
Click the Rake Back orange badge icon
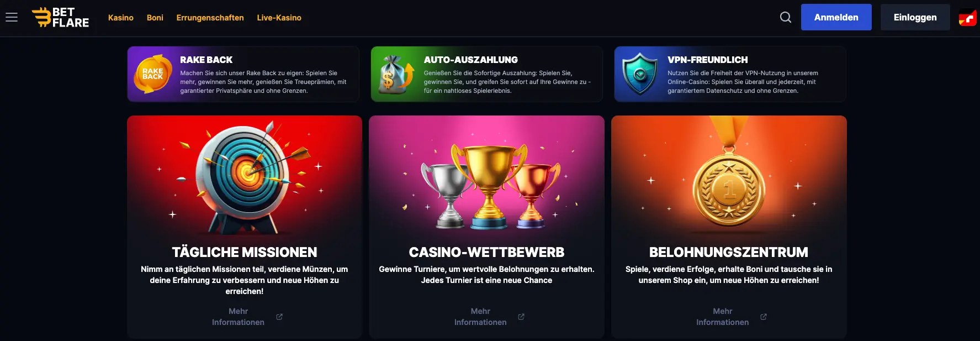click(x=153, y=74)
